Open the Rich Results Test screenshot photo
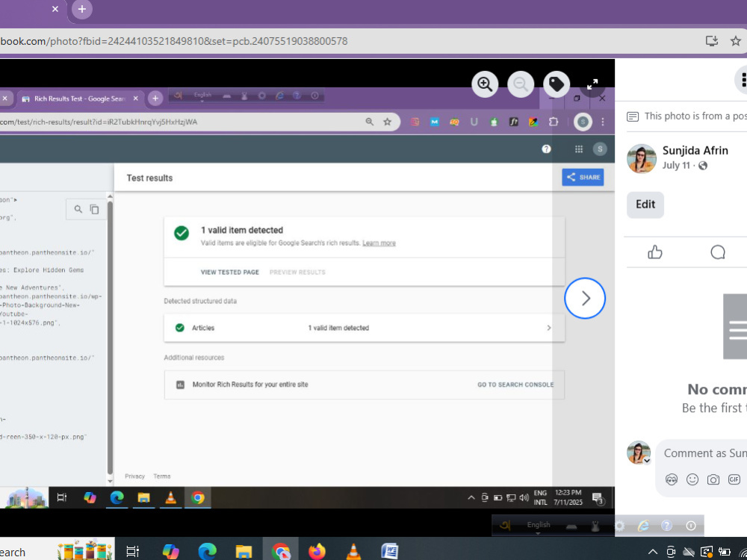 [307, 298]
